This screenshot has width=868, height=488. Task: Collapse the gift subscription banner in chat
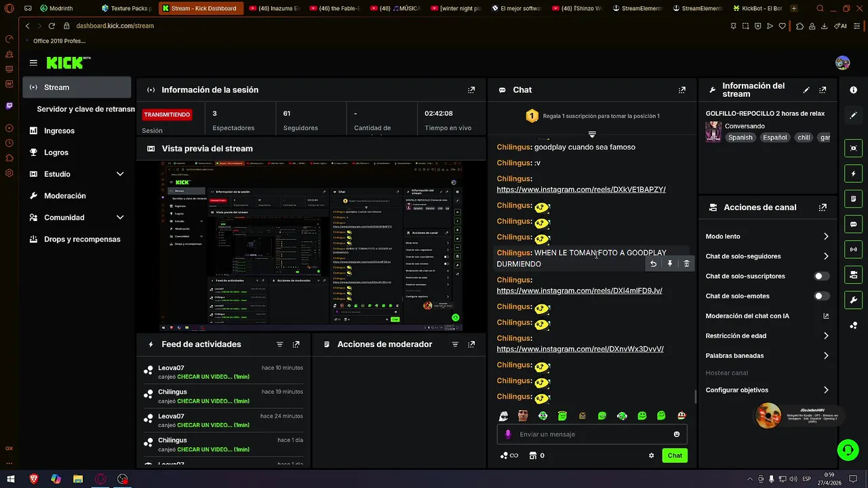[x=592, y=134]
